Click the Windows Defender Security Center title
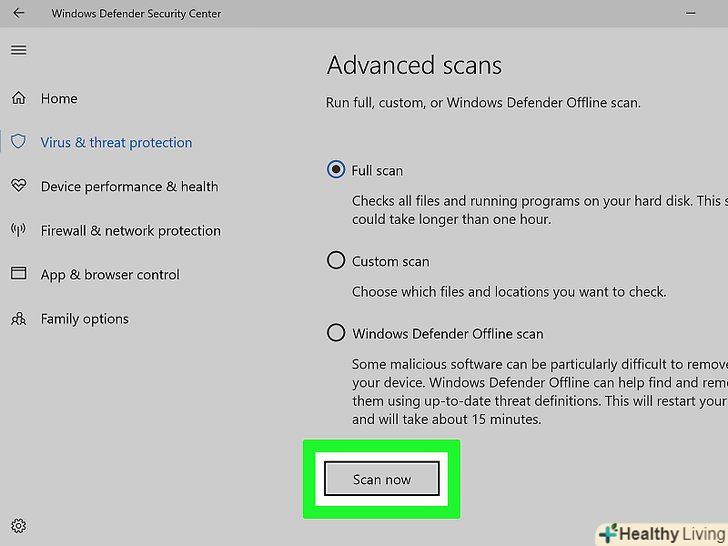Image resolution: width=728 pixels, height=546 pixels. pyautogui.click(x=136, y=14)
